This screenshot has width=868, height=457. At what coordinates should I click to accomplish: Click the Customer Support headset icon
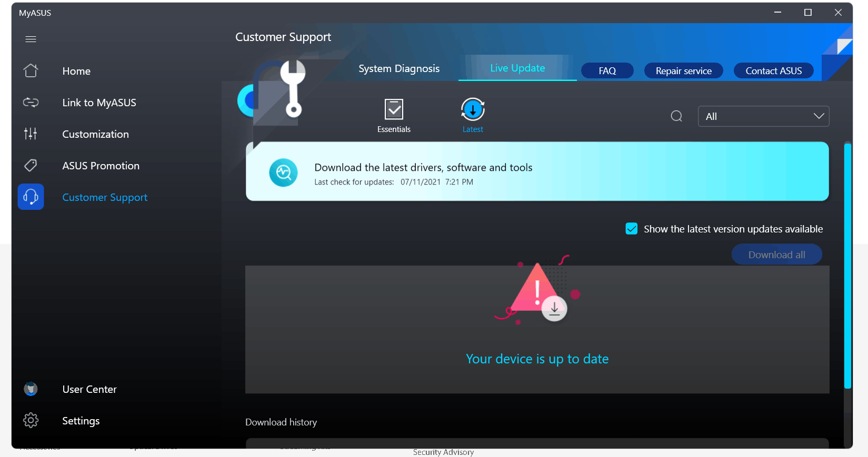[x=31, y=197]
